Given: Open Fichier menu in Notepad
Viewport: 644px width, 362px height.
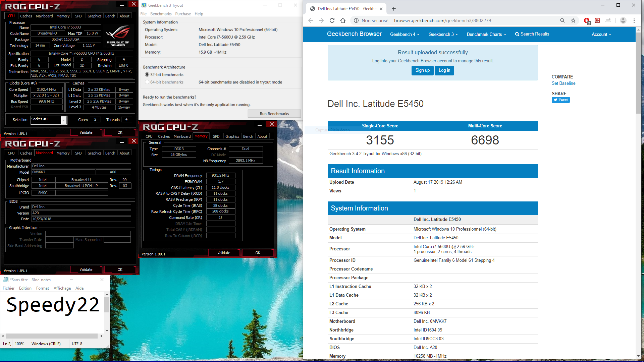Looking at the screenshot, I should [8, 288].
